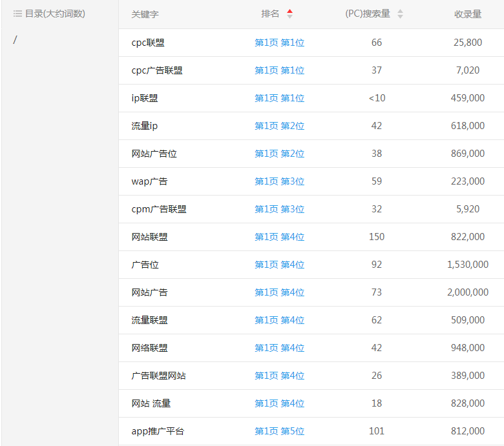Screen dimensions: 504x446
Task: Open the ranking link for cpc联盟
Action: (x=279, y=43)
